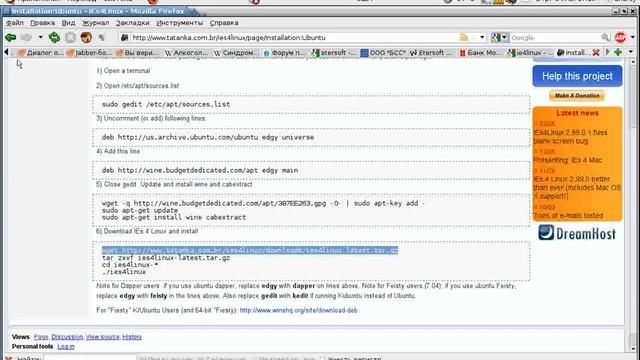Image resolution: width=640 pixels, height=360 pixels.
Task: Open the list-all-tabs dropdown
Action: coord(631,52)
